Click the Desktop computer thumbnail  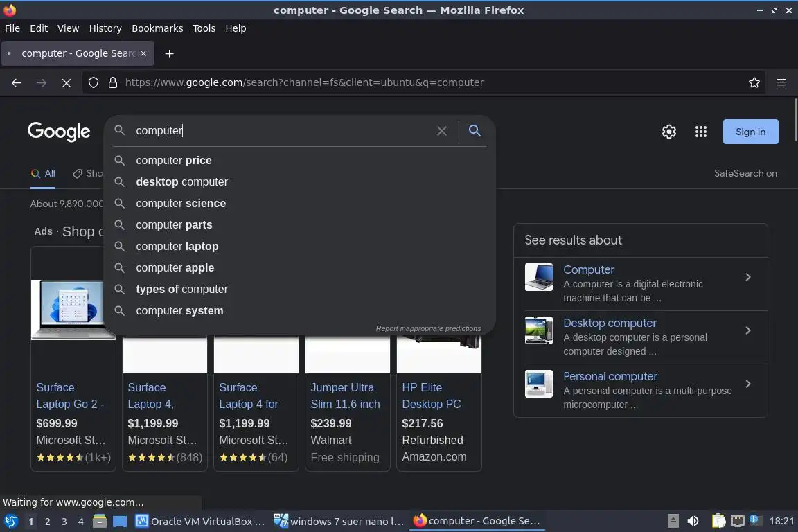pos(539,331)
